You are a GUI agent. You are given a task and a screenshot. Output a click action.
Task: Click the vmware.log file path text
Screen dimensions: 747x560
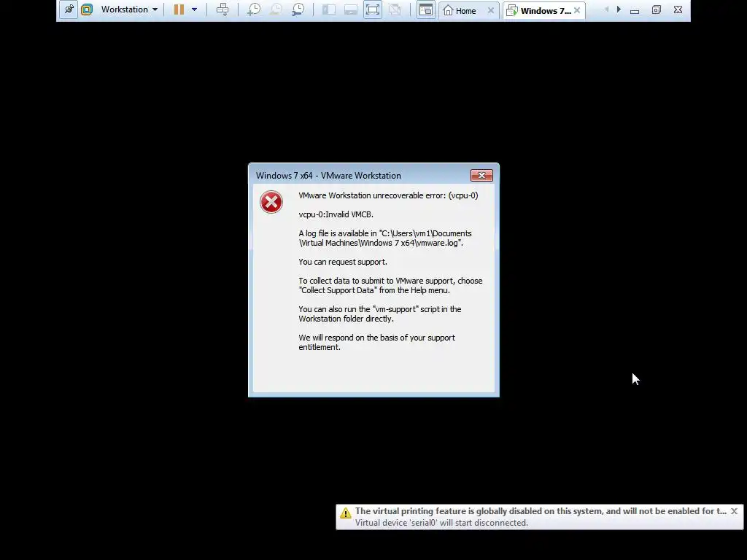click(385, 238)
